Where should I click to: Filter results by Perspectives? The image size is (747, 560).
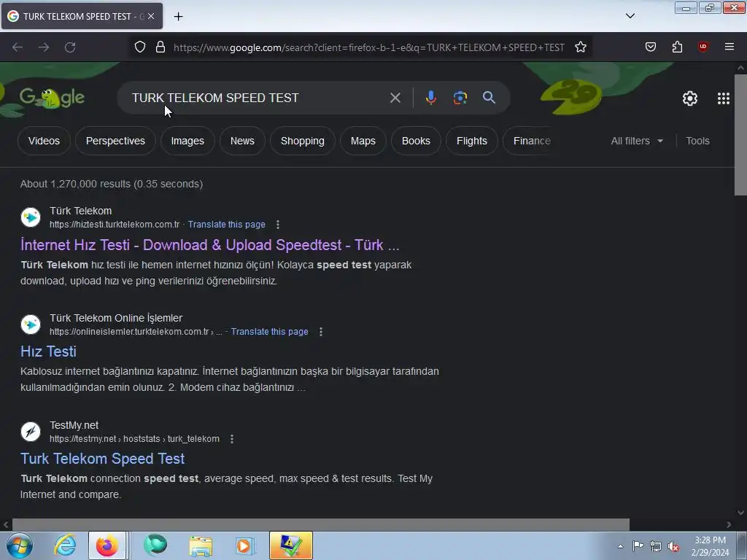point(115,141)
